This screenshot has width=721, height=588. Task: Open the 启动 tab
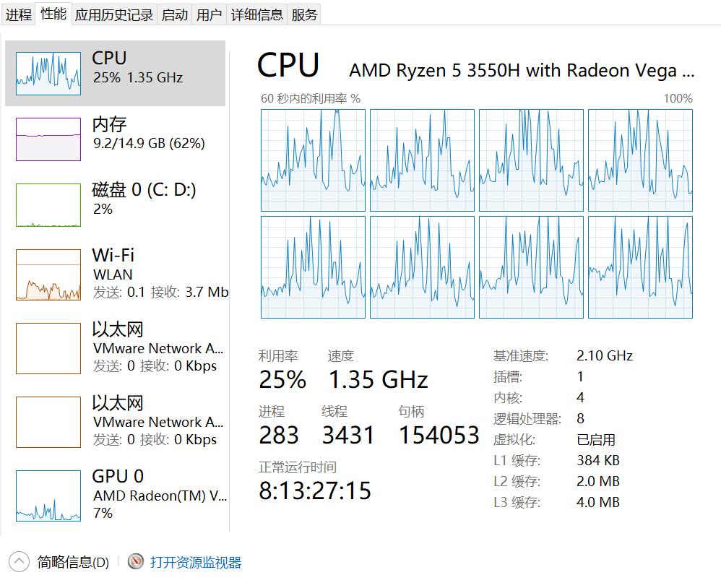click(175, 14)
